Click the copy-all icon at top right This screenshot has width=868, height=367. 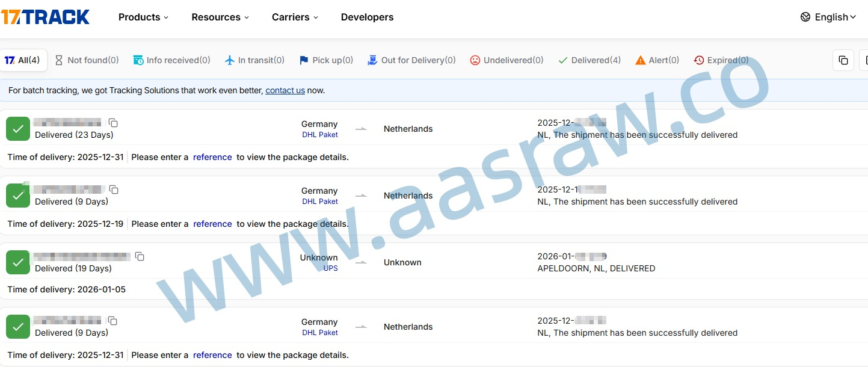[x=843, y=60]
